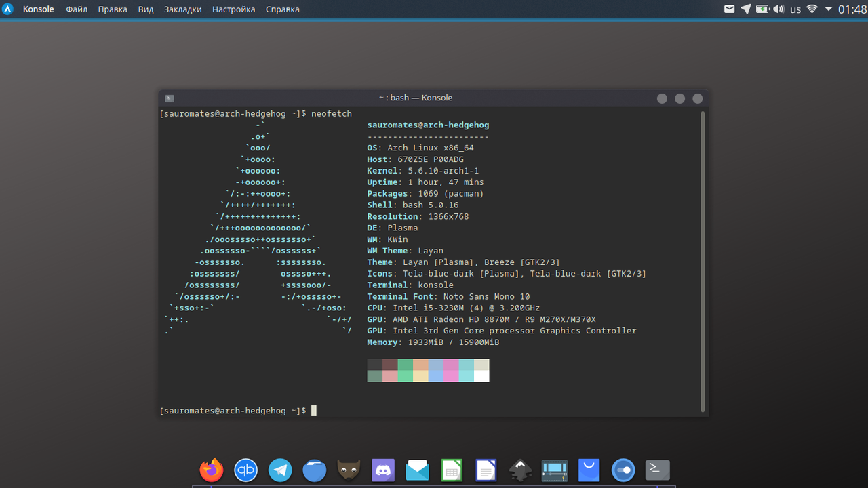Click the 'OS: Arch Linux x86_64' line
The image size is (868, 488).
420,148
